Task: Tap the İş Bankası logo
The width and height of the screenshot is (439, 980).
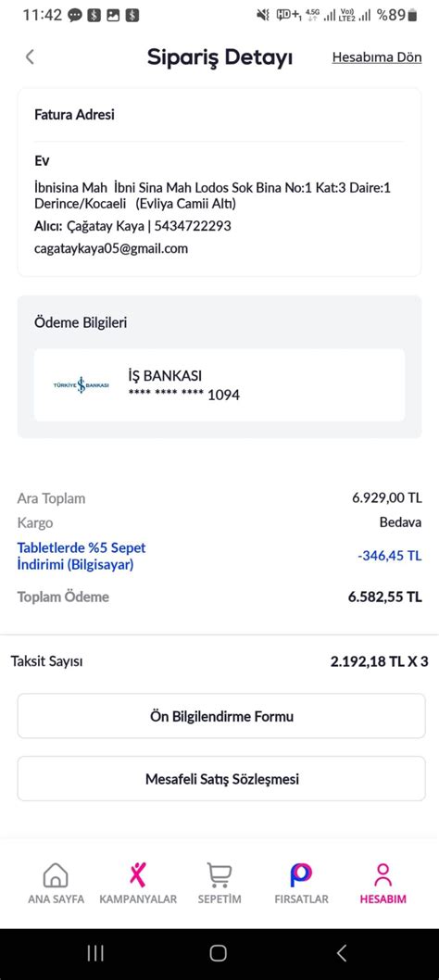Action: 82,385
